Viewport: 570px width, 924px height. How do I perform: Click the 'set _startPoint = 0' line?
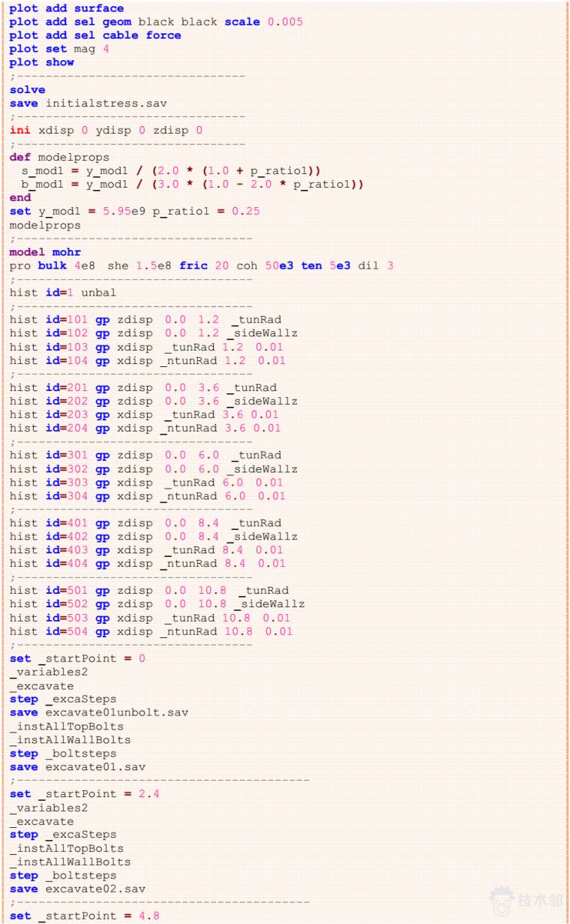click(x=77, y=658)
